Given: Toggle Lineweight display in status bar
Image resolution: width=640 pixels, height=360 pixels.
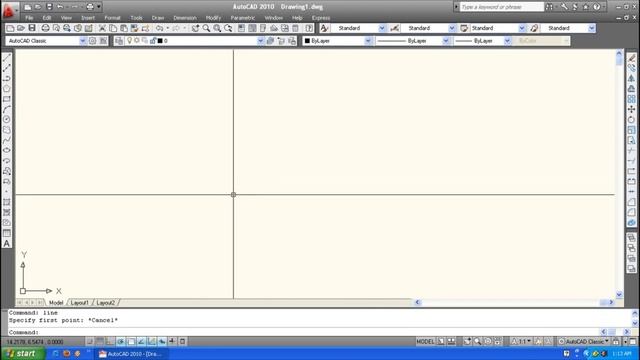Looking at the screenshot, I should pyautogui.click(x=172, y=341).
